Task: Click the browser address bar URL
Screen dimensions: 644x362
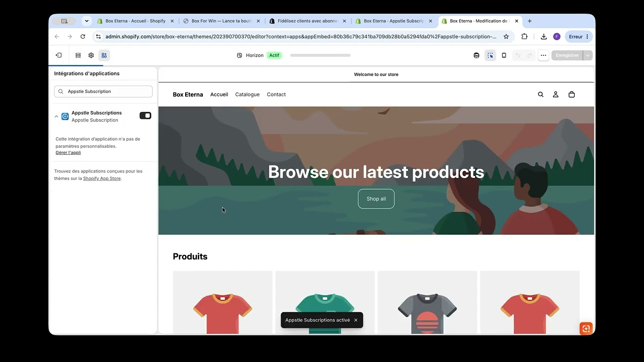Action: coord(301,37)
